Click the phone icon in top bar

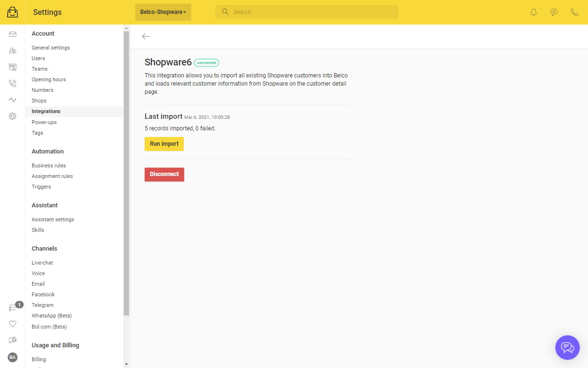pyautogui.click(x=574, y=12)
